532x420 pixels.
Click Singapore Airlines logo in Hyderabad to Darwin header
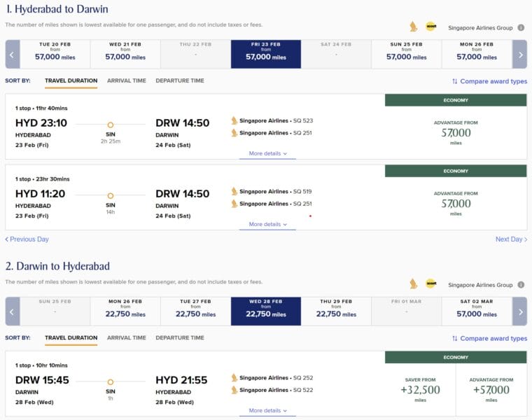(x=413, y=27)
